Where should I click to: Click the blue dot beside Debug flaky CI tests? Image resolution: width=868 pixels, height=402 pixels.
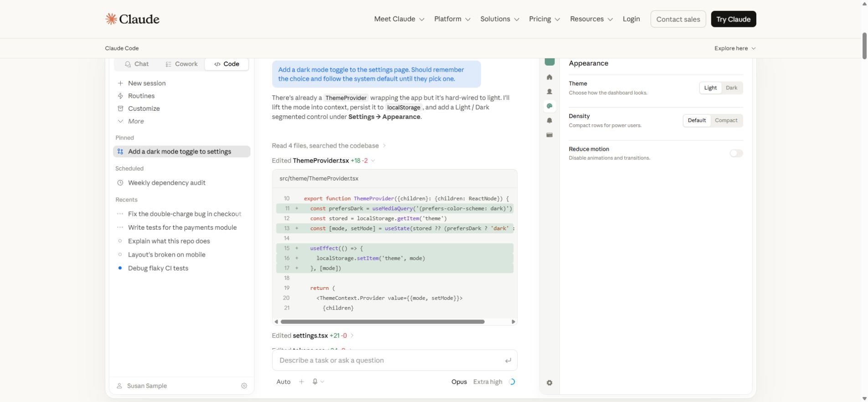(120, 268)
